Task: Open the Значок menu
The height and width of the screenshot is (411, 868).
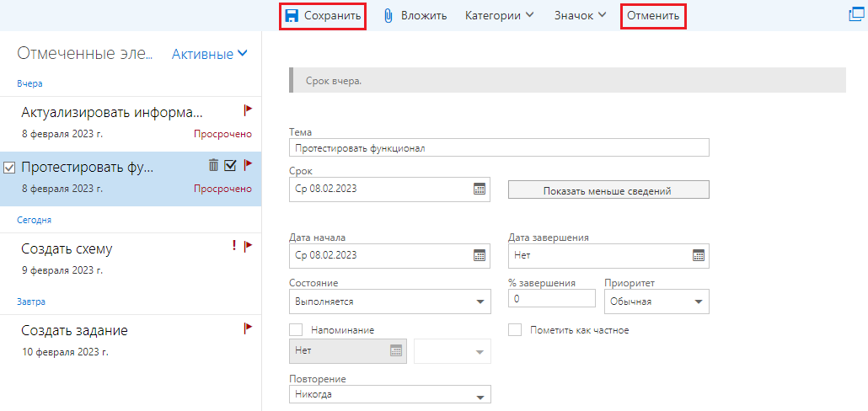Action: click(x=580, y=15)
